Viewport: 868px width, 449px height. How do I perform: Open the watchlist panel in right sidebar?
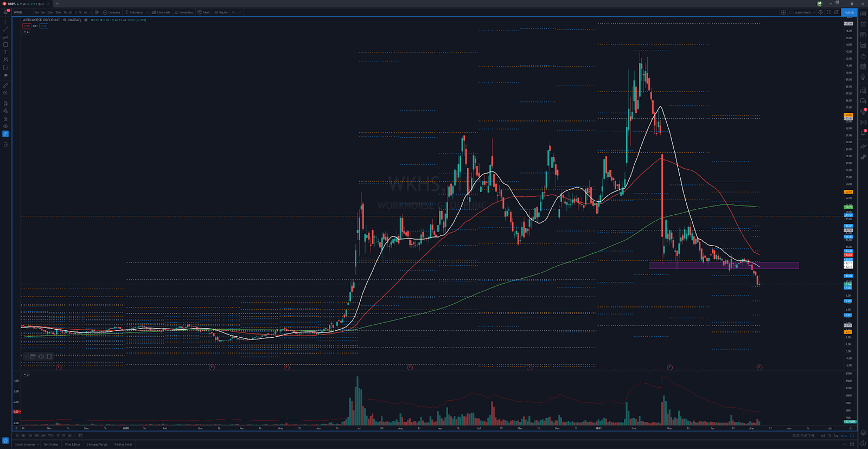pos(863,14)
